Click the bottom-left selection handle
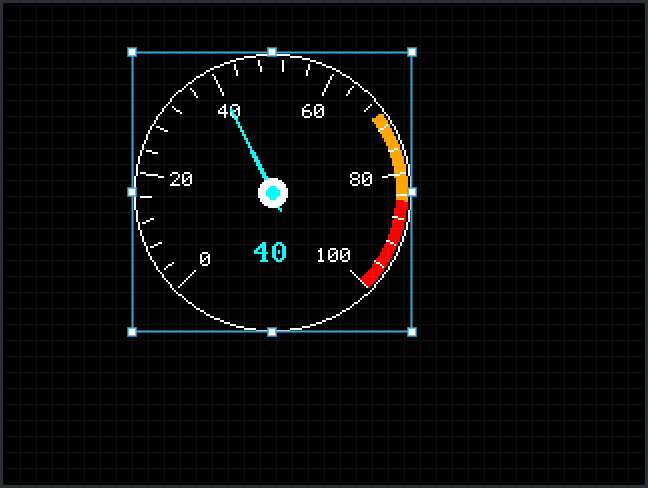 pyautogui.click(x=132, y=332)
